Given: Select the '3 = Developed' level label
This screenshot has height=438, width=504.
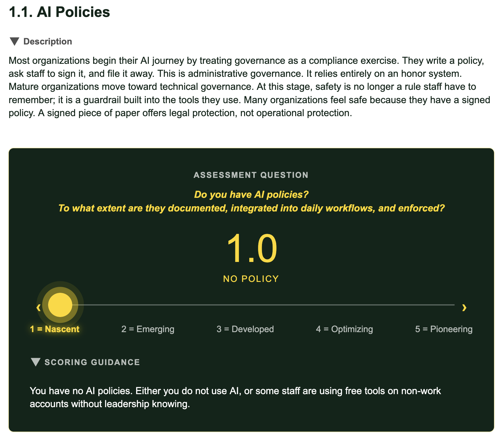Looking at the screenshot, I should pyautogui.click(x=245, y=329).
